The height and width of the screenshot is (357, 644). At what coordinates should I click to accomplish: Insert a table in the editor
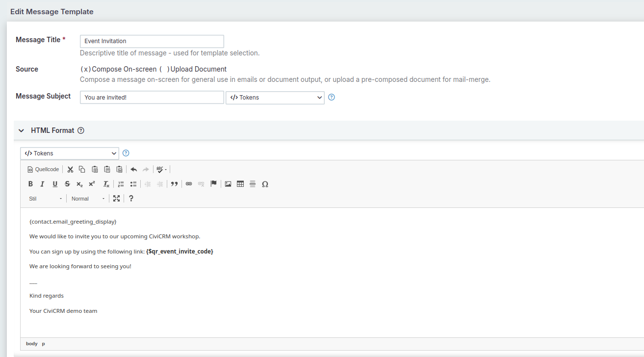click(x=240, y=184)
